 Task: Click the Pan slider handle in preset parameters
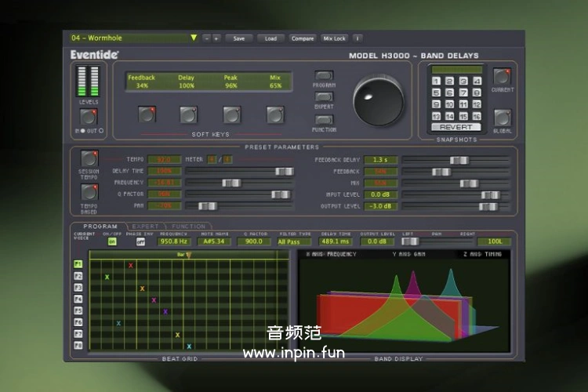pos(208,206)
